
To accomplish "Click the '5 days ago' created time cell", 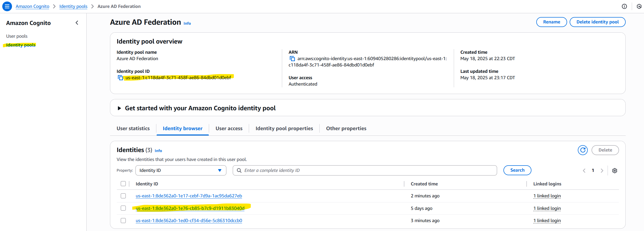I will click(421, 208).
